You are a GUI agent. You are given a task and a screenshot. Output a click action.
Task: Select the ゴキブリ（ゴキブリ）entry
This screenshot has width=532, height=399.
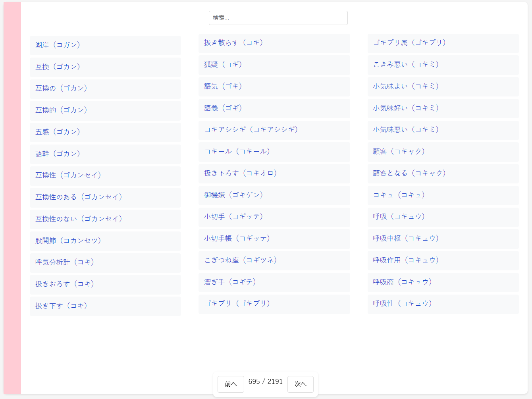274,304
